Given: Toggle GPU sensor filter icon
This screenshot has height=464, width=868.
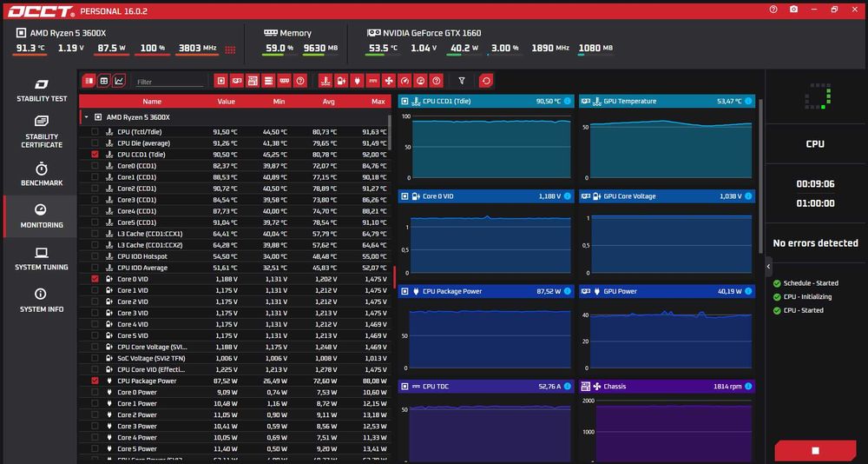Looking at the screenshot, I should 237,81.
